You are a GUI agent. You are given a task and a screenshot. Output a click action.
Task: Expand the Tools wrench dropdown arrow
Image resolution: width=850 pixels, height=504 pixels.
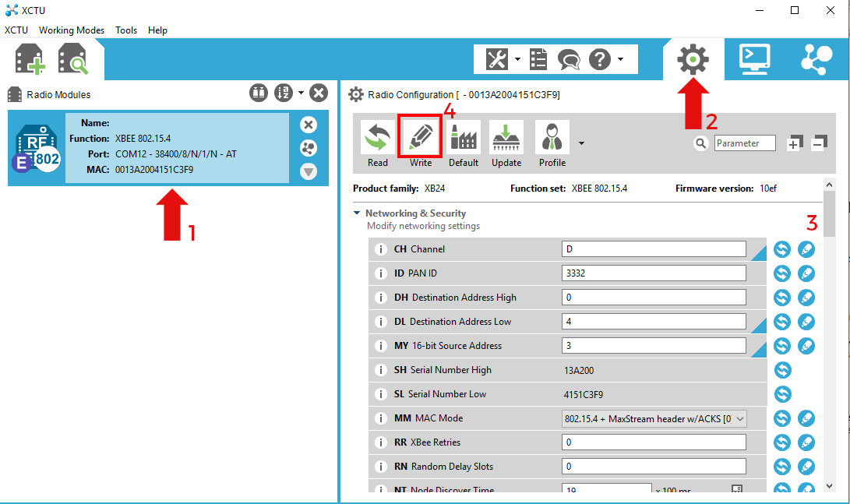pyautogui.click(x=517, y=59)
